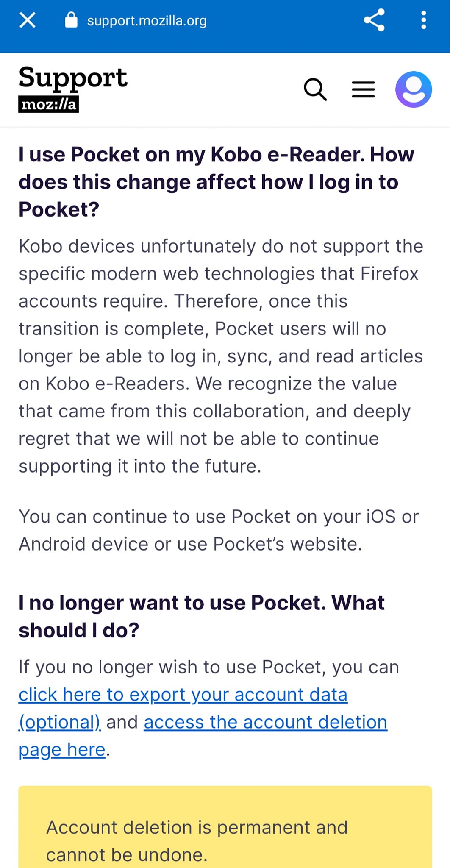Viewport: 450px width, 868px height.
Task: Tap the Kobo devices explanation paragraph
Action: [221, 356]
